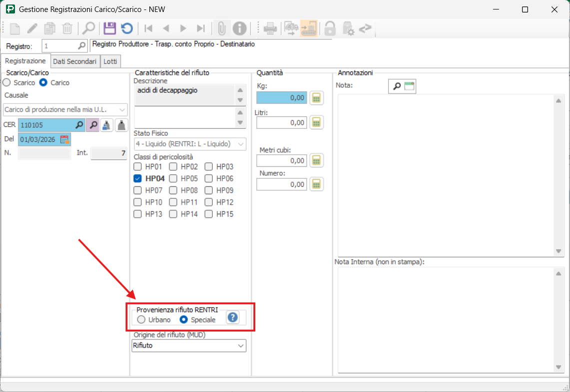Click the info circle toolbar icon
The image size is (570, 392).
(240, 28)
